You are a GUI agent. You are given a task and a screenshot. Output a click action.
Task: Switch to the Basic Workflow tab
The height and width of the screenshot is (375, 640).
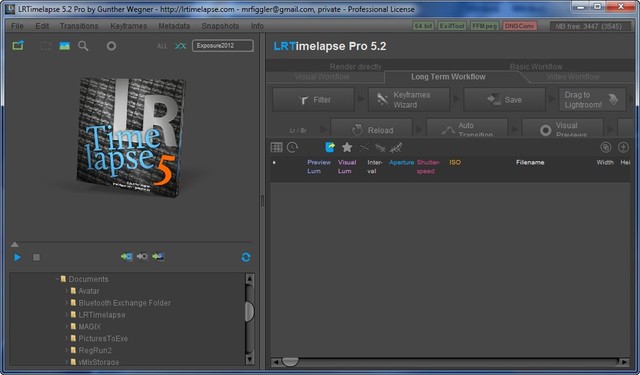click(x=536, y=67)
